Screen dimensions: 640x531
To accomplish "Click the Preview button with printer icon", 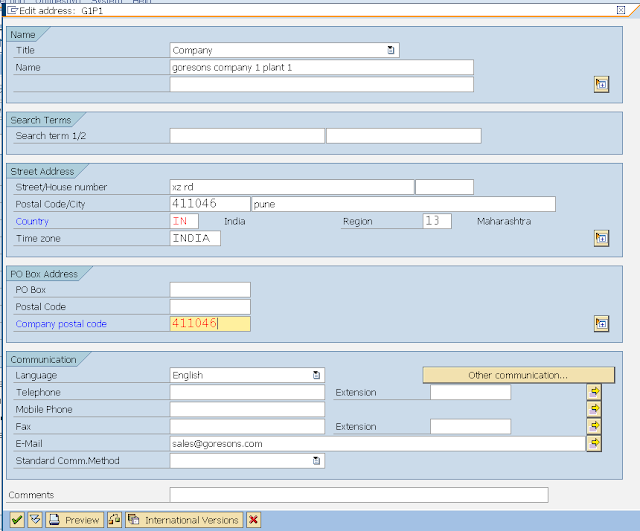I will coord(75,520).
